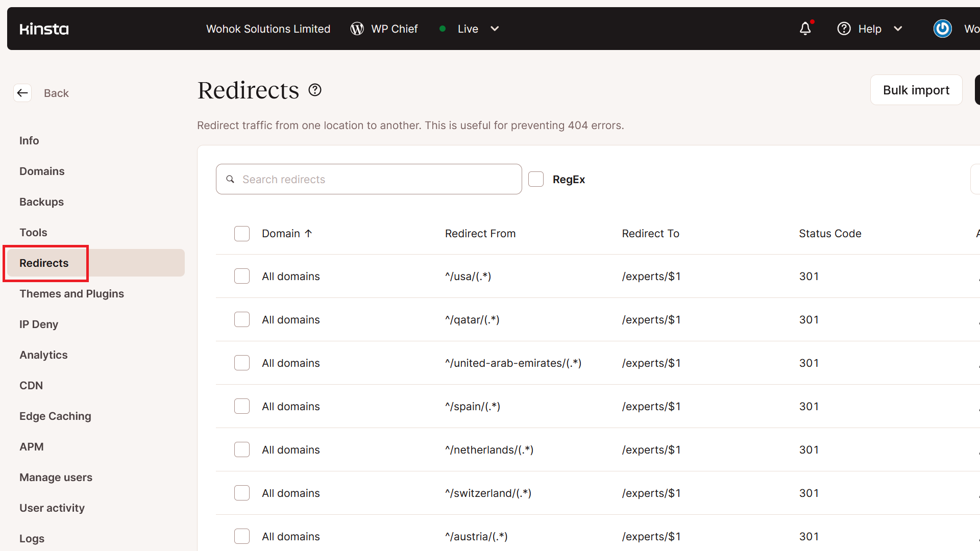Focus the Search redirects input field
980x551 pixels.
[369, 179]
